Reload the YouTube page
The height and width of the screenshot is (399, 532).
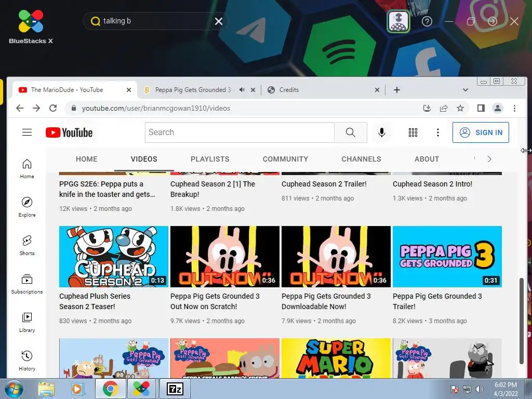pos(53,108)
